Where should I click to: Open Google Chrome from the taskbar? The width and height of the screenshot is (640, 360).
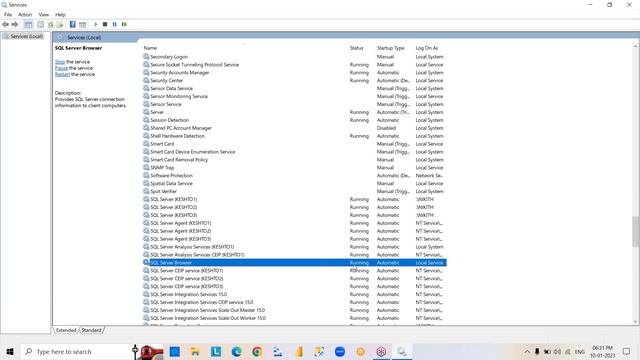click(257, 351)
